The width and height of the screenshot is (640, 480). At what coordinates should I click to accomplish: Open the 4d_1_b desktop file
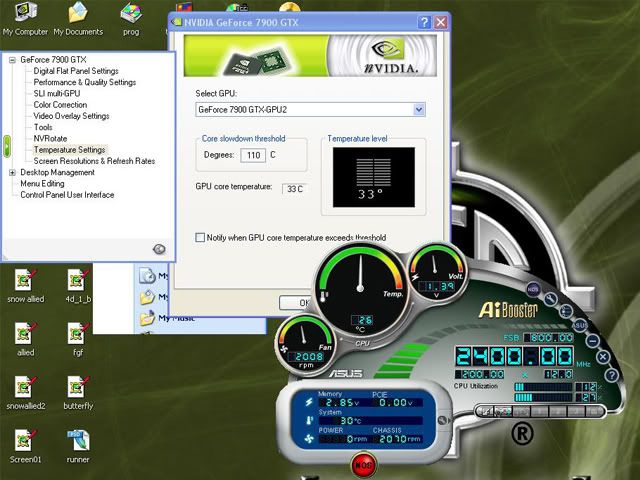coord(78,286)
